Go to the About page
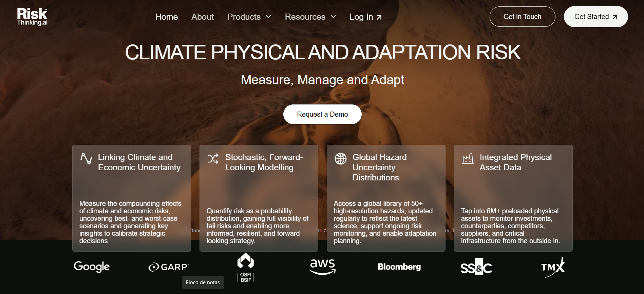Image resolution: width=644 pixels, height=294 pixels. pyautogui.click(x=202, y=17)
